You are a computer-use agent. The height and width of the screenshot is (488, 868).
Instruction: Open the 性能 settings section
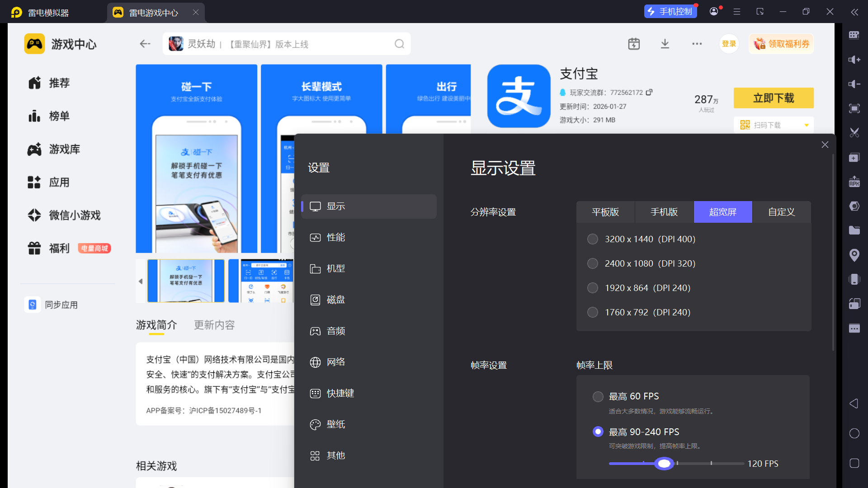336,238
